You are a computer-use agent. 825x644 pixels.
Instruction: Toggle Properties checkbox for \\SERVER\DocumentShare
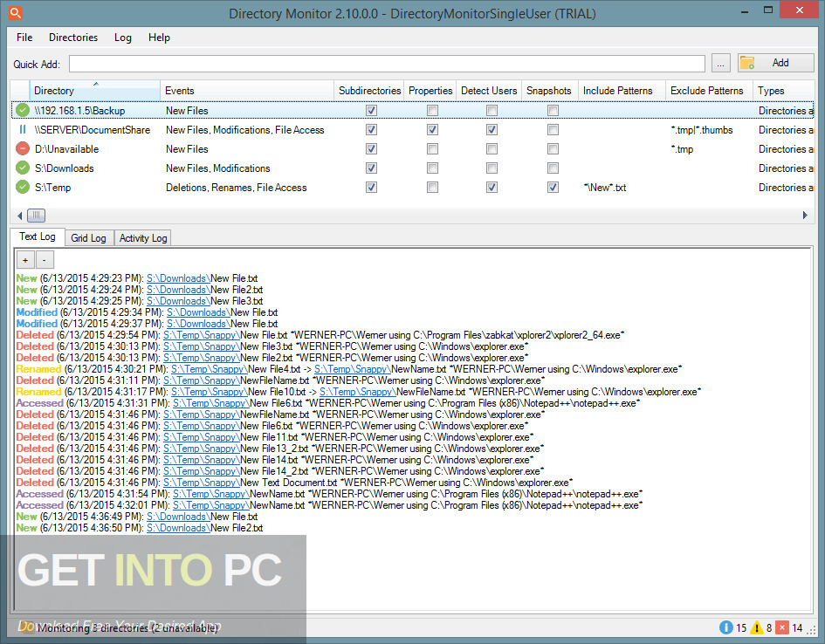(x=432, y=130)
